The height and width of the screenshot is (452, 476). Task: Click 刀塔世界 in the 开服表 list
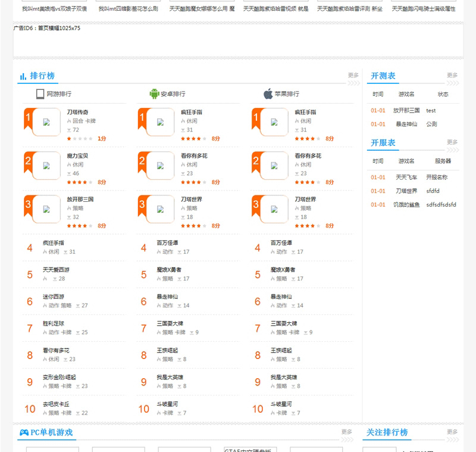pyautogui.click(x=406, y=191)
